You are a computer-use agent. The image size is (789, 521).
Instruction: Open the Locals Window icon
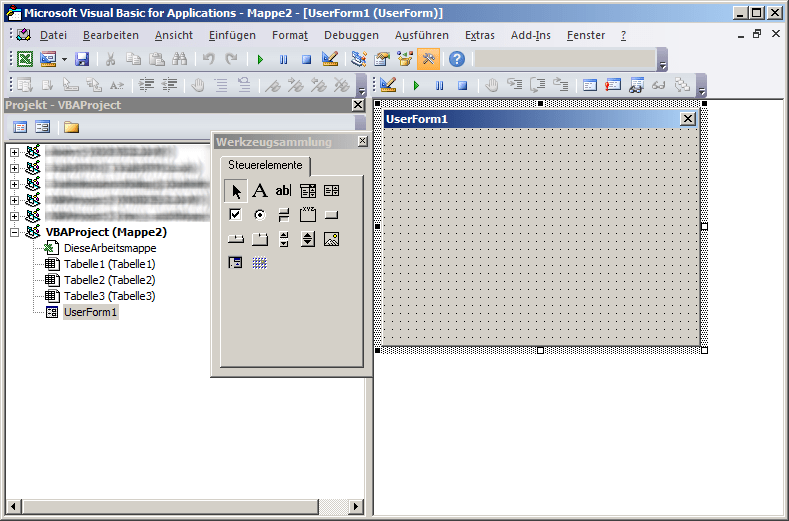pos(590,85)
